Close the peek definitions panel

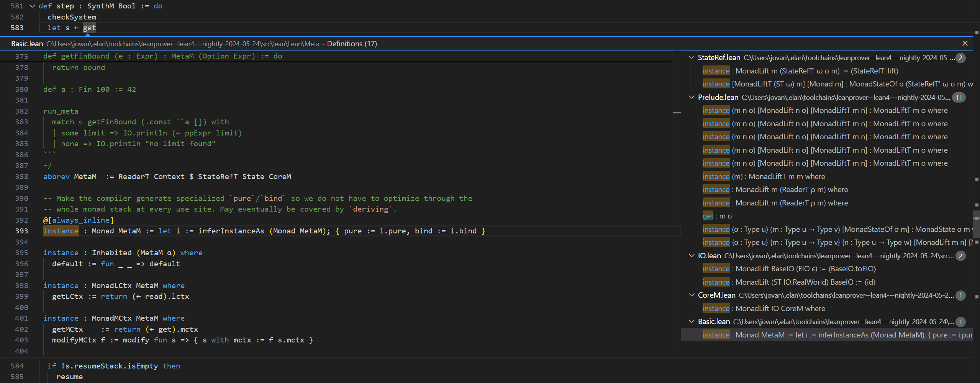[965, 44]
